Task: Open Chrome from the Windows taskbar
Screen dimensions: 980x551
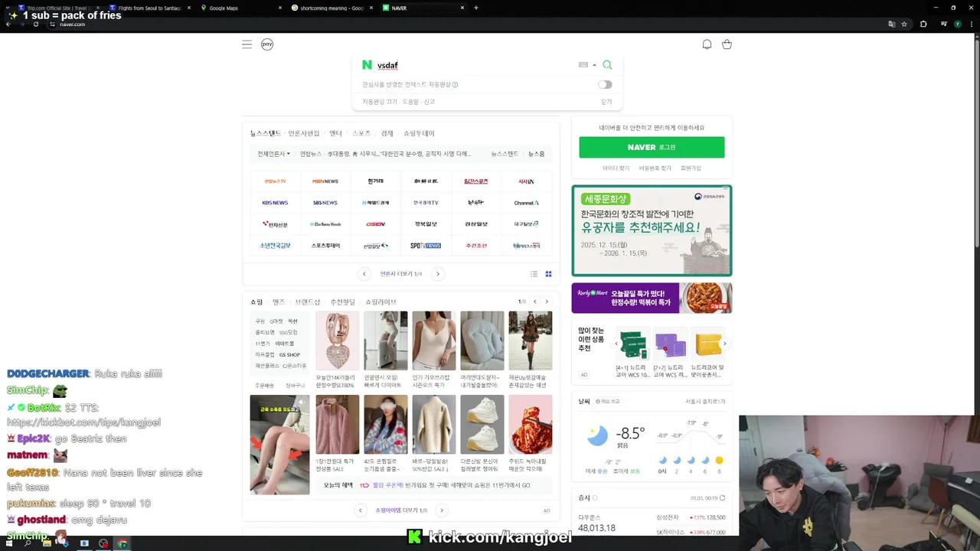Action: (x=122, y=543)
